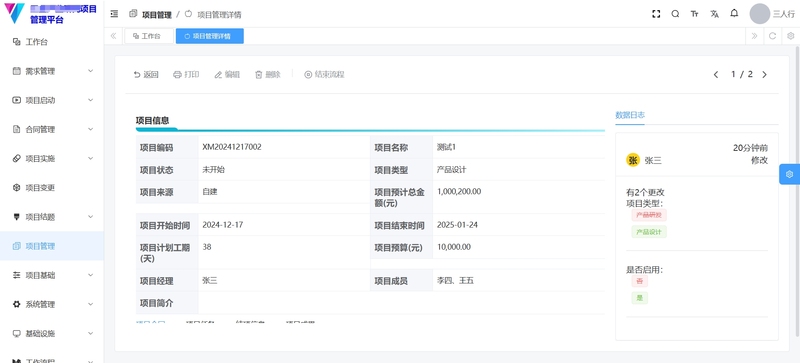Click the 编辑 edit button

[227, 75]
